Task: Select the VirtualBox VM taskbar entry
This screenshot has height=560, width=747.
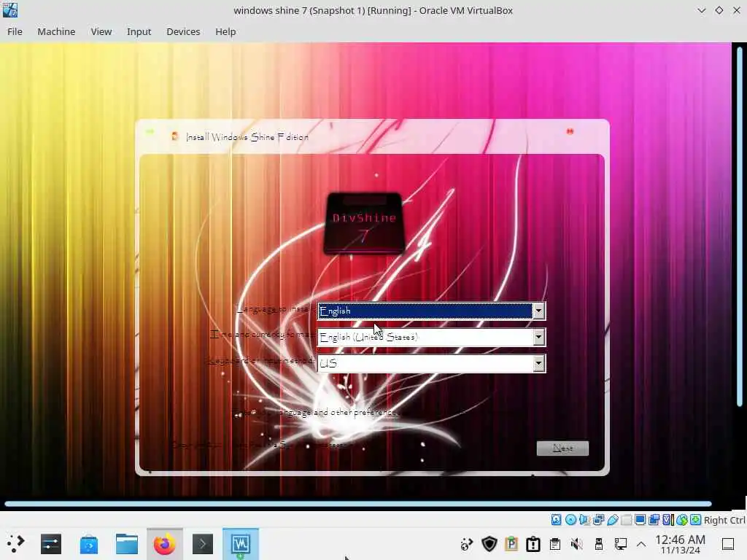Action: [x=241, y=544]
